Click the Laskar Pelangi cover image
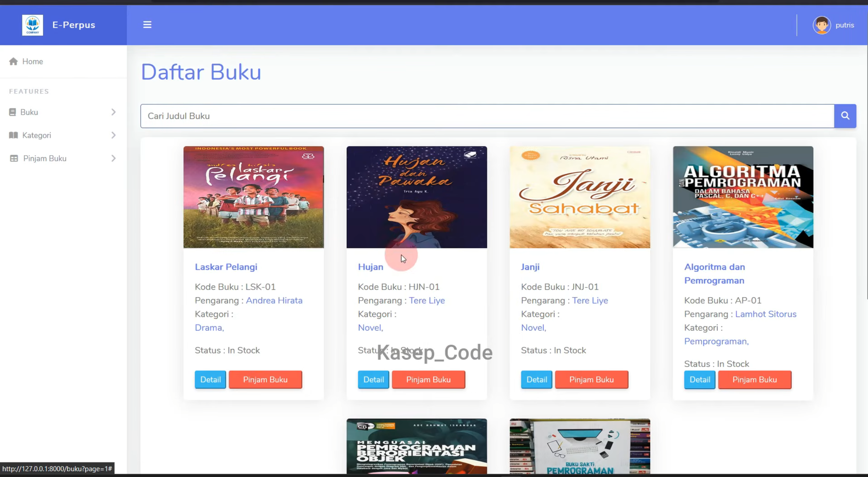Screen dimensions: 868x477 click(254, 197)
